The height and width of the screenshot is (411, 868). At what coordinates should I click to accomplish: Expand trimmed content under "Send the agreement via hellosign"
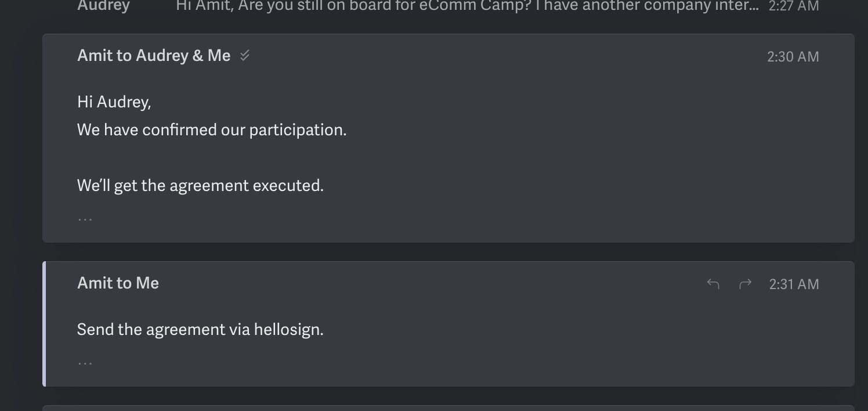pyautogui.click(x=85, y=363)
